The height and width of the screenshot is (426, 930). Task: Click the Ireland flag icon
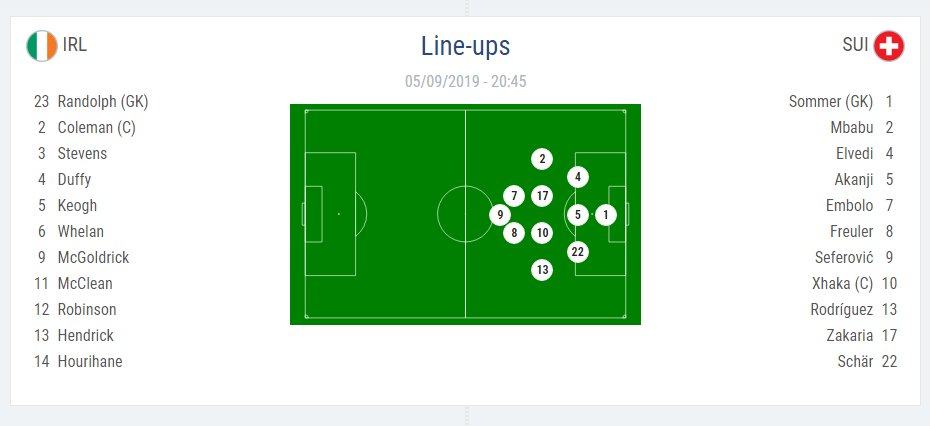point(42,46)
